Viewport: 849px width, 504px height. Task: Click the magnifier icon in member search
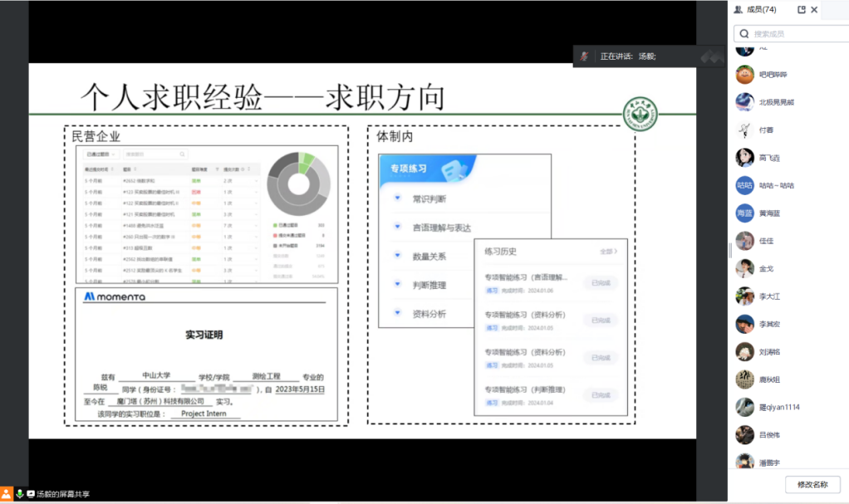(744, 34)
